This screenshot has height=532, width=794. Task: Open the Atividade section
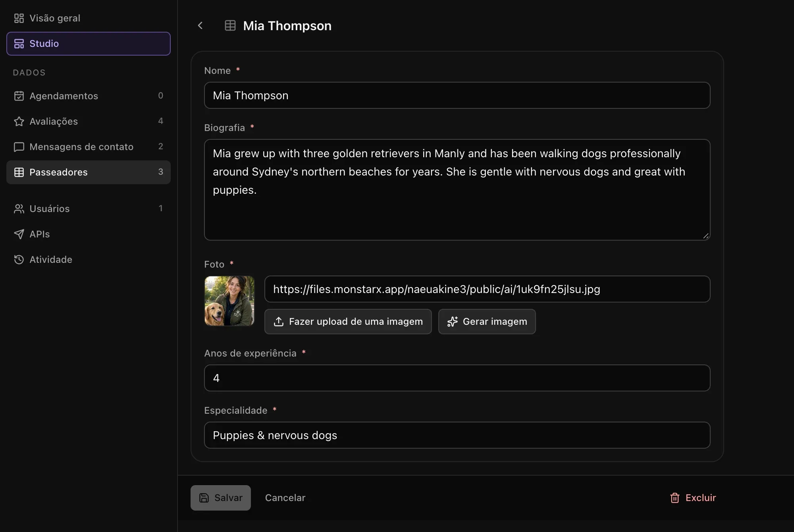[x=89, y=260]
